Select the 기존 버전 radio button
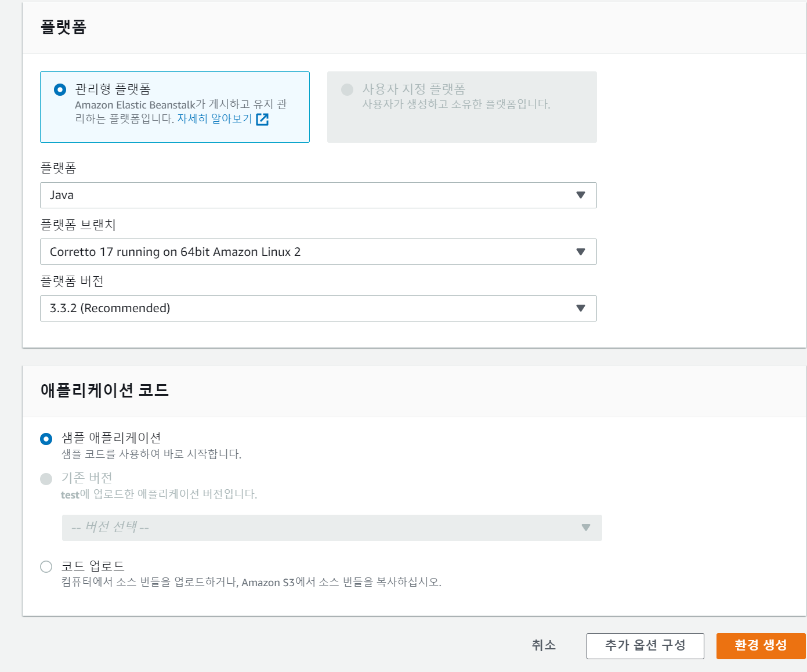This screenshot has height=672, width=807. click(x=46, y=479)
